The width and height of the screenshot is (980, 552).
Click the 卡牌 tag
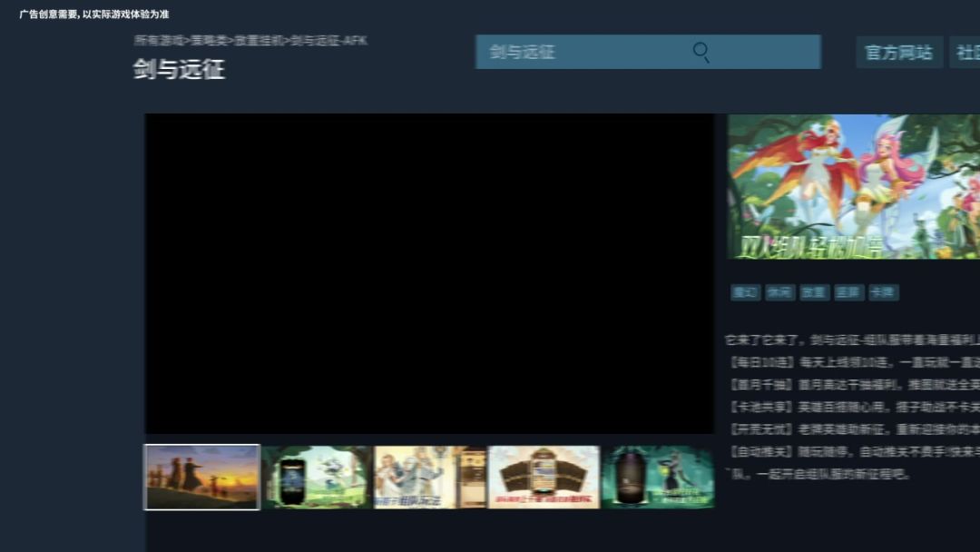pos(884,292)
